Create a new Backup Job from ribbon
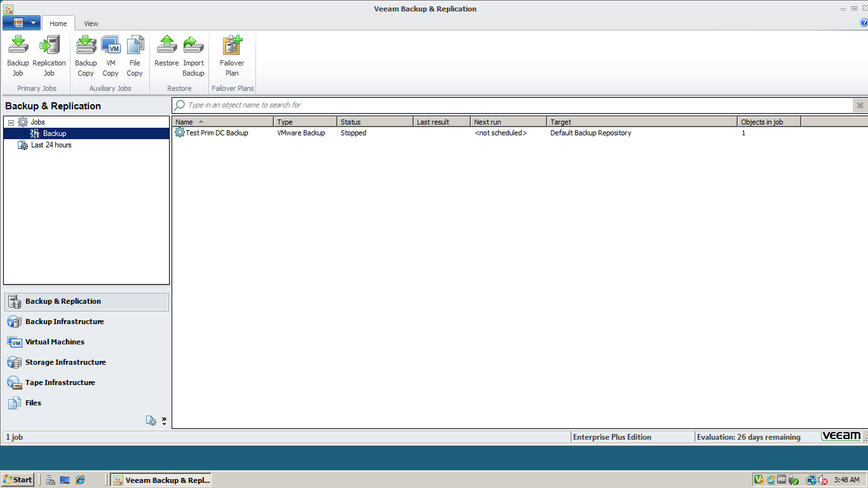The height and width of the screenshot is (488, 868). pos(18,56)
